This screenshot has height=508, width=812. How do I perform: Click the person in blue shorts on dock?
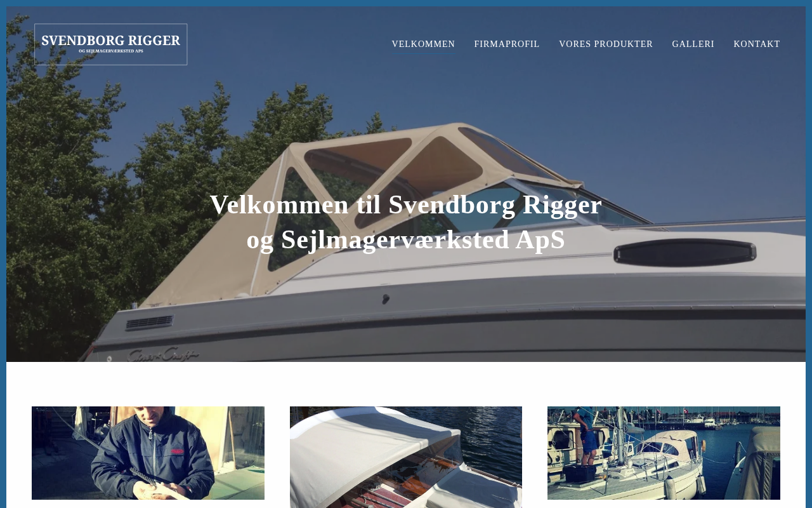point(586,437)
